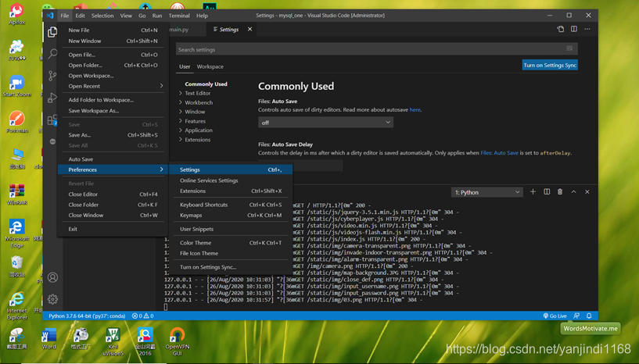The image size is (639, 364).
Task: Choose Settings in Preferences submenu
Action: (231, 170)
